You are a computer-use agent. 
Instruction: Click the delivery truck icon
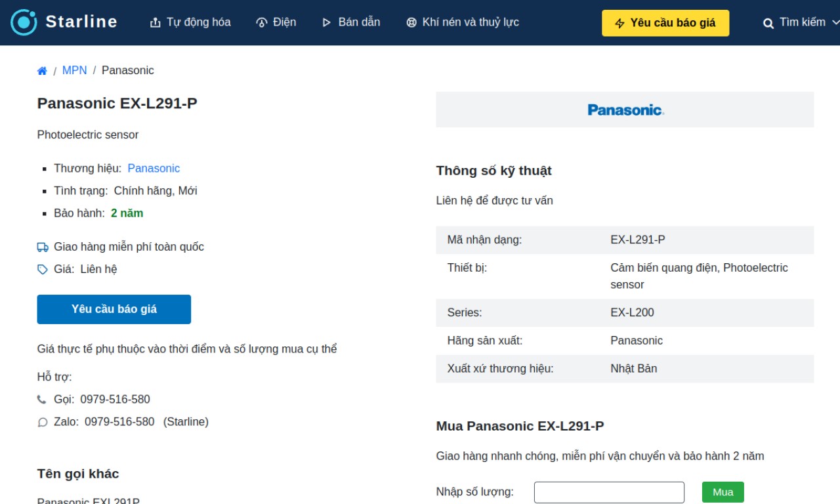pos(43,247)
